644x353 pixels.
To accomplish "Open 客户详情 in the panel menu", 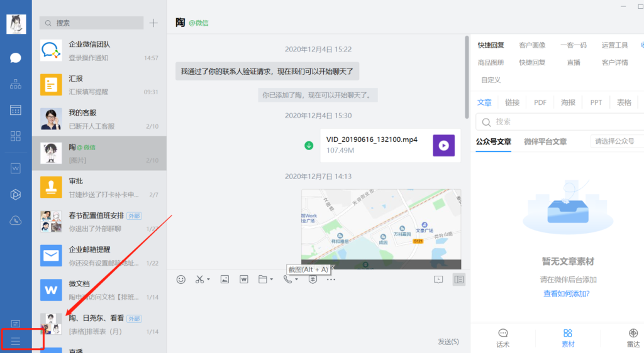I will click(615, 62).
